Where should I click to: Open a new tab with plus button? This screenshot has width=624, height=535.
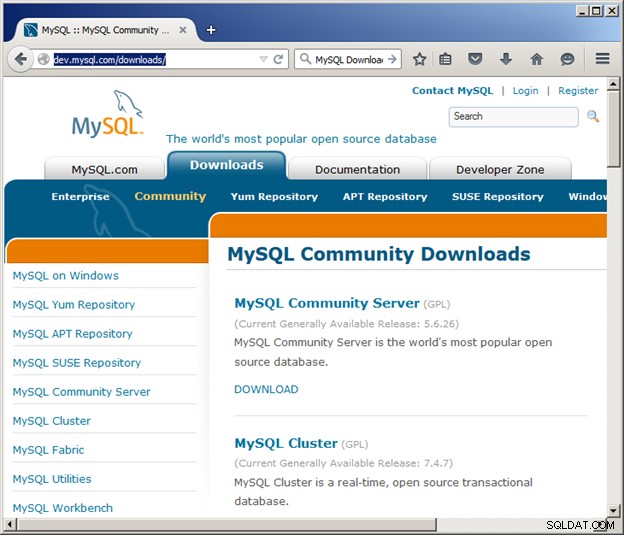[x=211, y=30]
